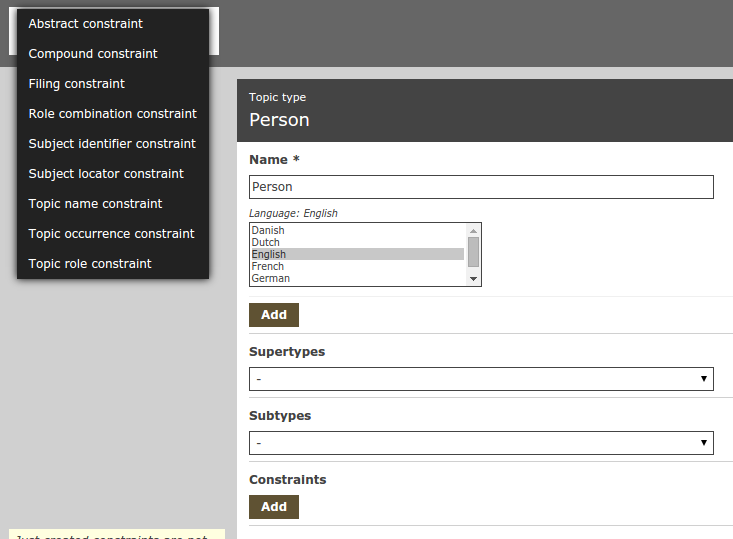Choose French from the language list

pos(268,267)
